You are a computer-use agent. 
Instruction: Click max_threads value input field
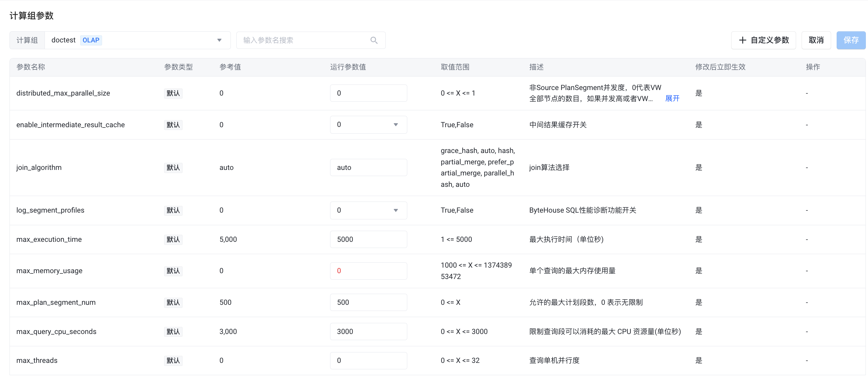[x=368, y=360]
